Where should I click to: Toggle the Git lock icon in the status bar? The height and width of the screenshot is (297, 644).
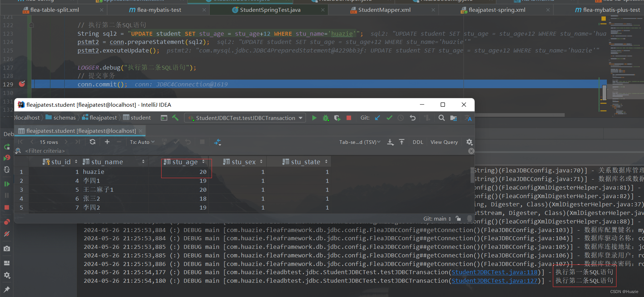(x=458, y=218)
